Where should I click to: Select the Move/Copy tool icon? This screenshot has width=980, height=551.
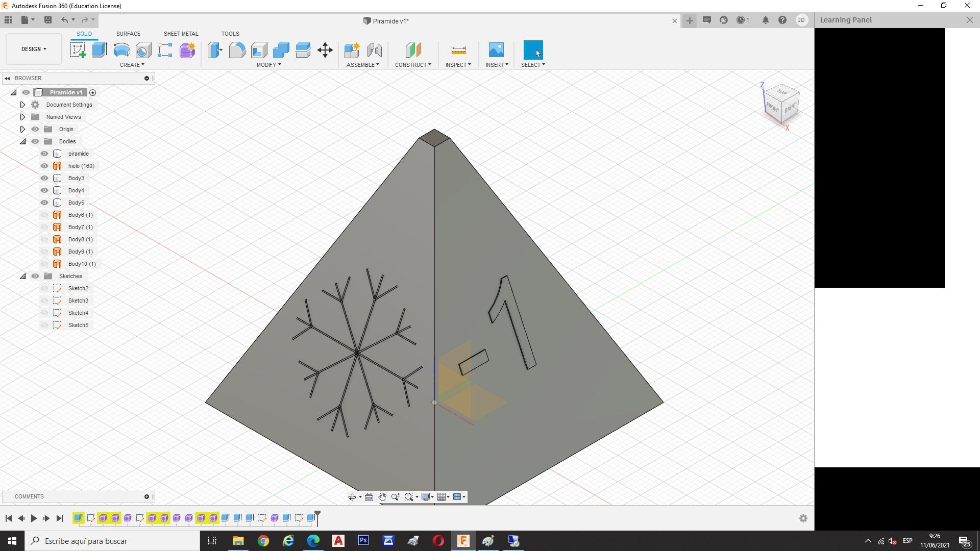325,50
